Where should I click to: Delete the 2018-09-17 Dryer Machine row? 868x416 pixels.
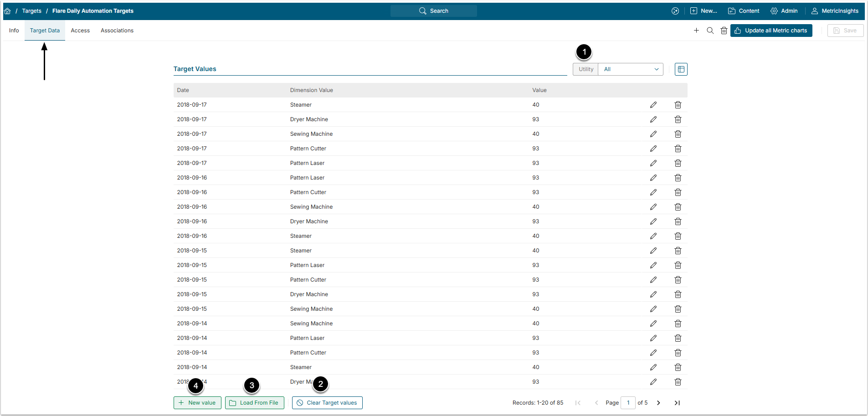[678, 119]
